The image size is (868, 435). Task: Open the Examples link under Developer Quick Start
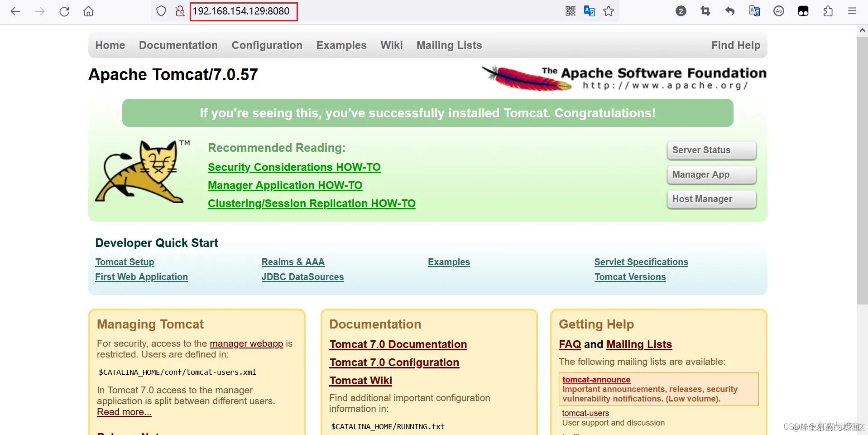(449, 262)
